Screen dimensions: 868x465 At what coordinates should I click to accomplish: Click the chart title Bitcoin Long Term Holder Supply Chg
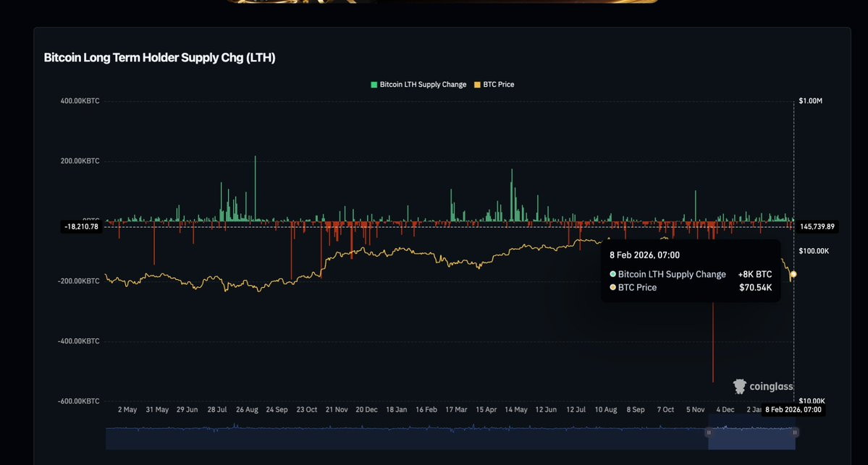[x=159, y=58]
